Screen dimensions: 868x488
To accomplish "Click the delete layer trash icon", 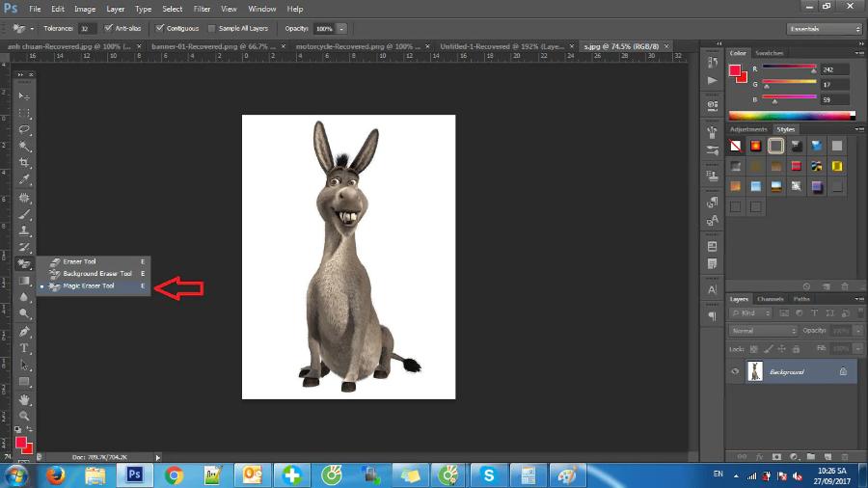I will pos(845,456).
